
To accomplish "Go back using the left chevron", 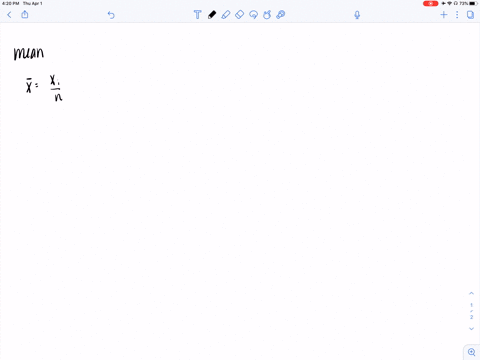I will point(9,15).
